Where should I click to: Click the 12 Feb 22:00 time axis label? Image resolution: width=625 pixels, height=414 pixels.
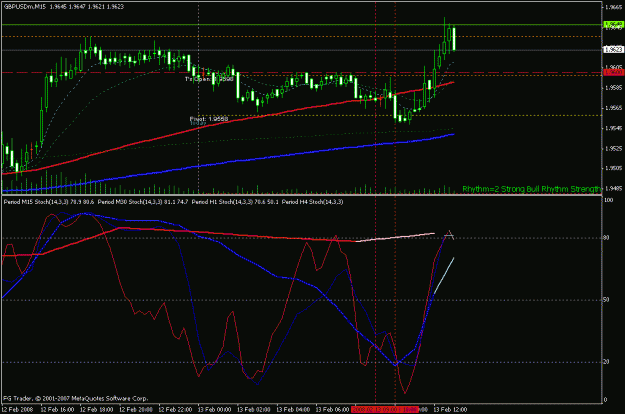click(175, 409)
